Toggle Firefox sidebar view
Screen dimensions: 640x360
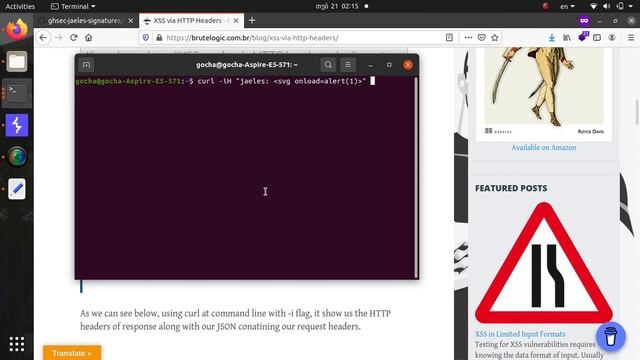(x=597, y=38)
